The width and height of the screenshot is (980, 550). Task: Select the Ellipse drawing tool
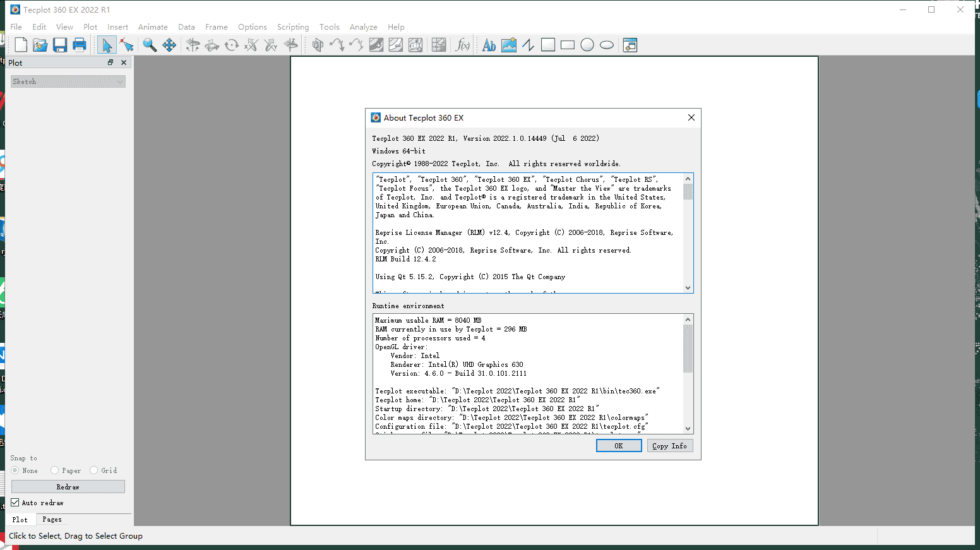tap(607, 45)
